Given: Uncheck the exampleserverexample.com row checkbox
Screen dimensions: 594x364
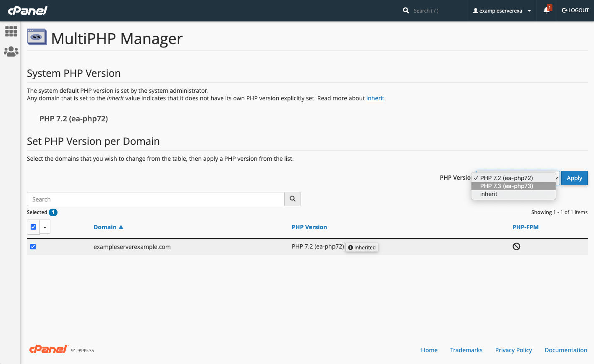Looking at the screenshot, I should pyautogui.click(x=33, y=247).
